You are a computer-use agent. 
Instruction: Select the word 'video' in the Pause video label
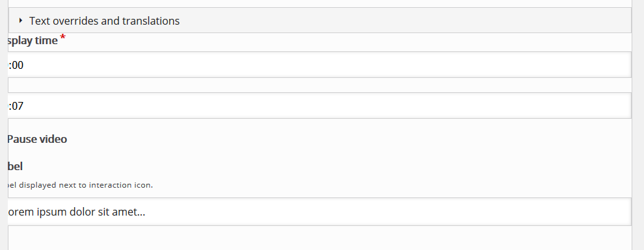coord(53,139)
